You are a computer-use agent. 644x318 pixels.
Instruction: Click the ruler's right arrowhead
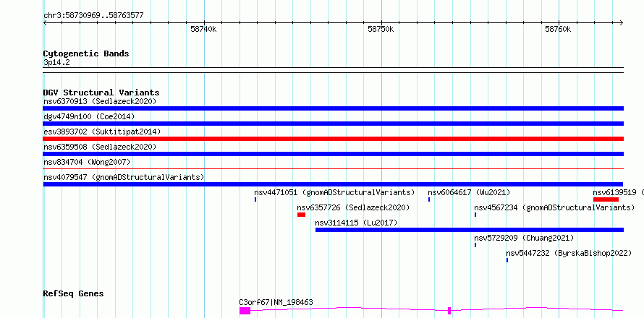(x=622, y=22)
